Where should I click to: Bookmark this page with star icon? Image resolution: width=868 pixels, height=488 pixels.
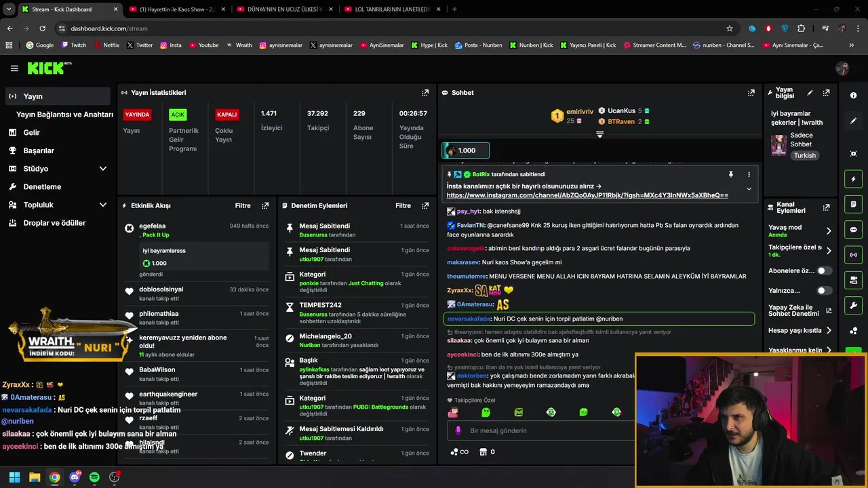(x=730, y=28)
